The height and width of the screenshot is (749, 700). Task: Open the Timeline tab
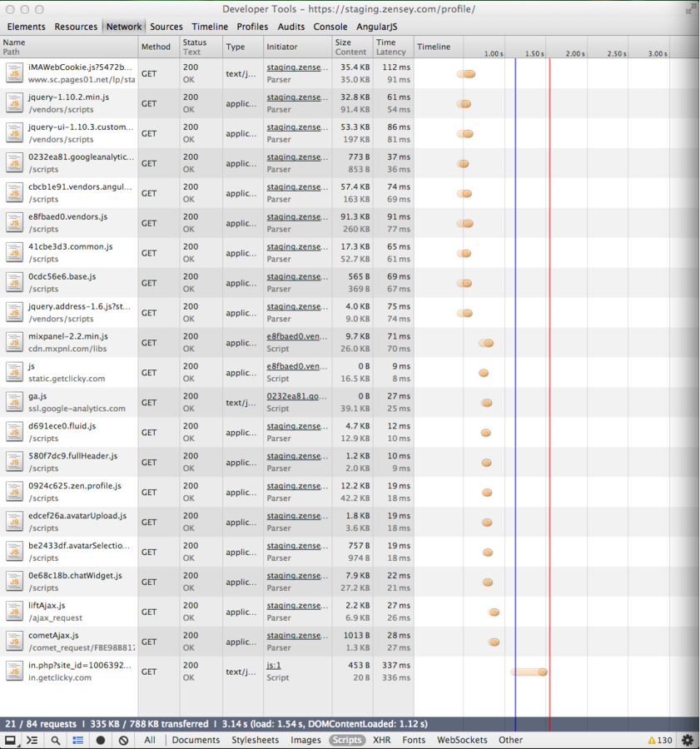coord(210,27)
